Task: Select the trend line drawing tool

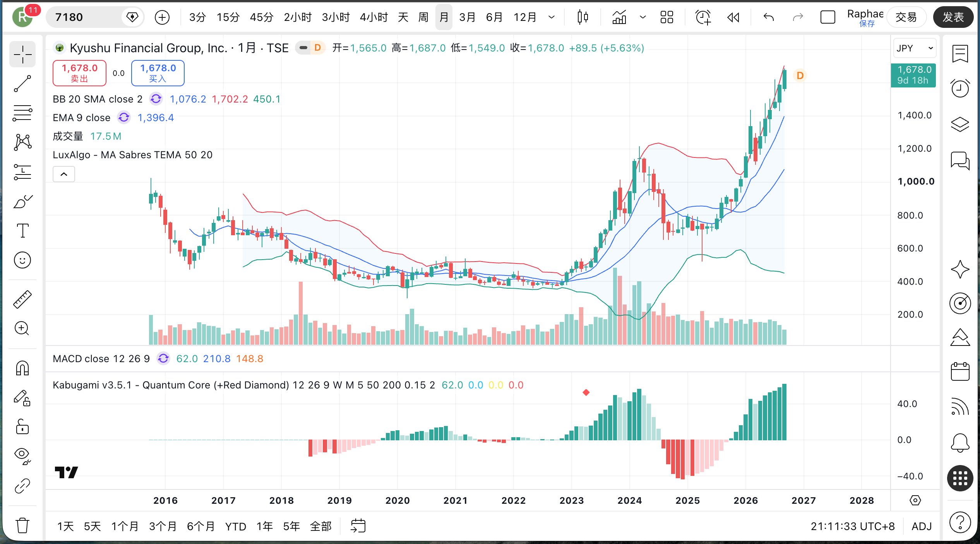Action: click(x=22, y=84)
